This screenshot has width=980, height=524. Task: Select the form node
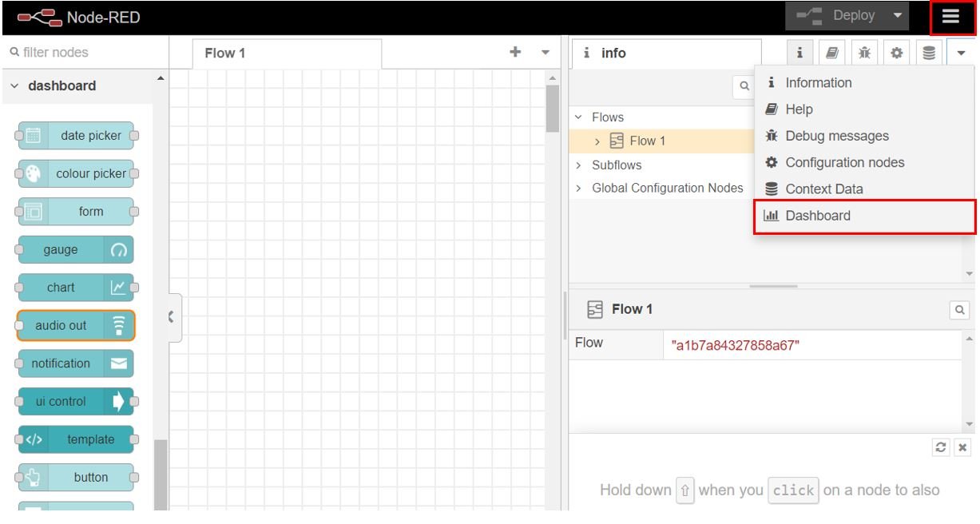[x=76, y=212]
